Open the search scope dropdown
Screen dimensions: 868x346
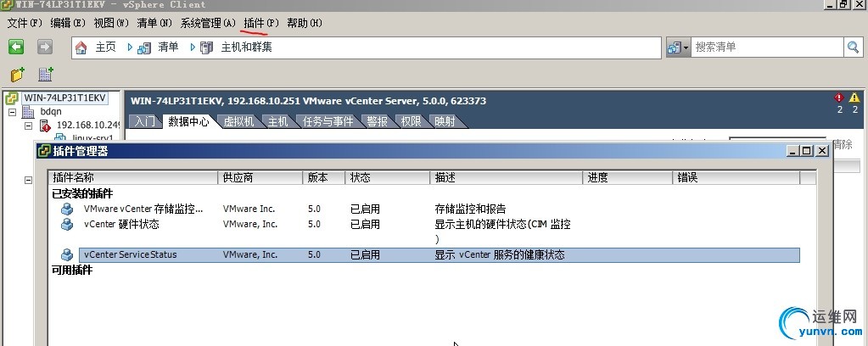679,47
